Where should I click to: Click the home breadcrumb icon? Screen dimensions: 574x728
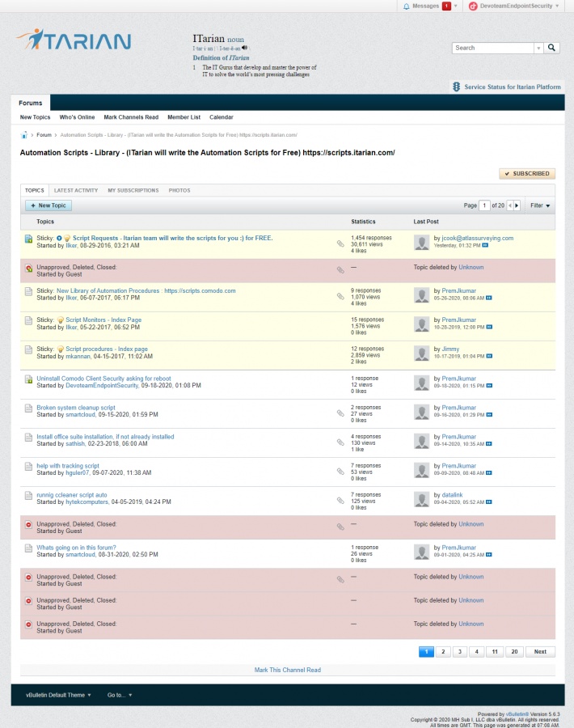pyautogui.click(x=23, y=135)
